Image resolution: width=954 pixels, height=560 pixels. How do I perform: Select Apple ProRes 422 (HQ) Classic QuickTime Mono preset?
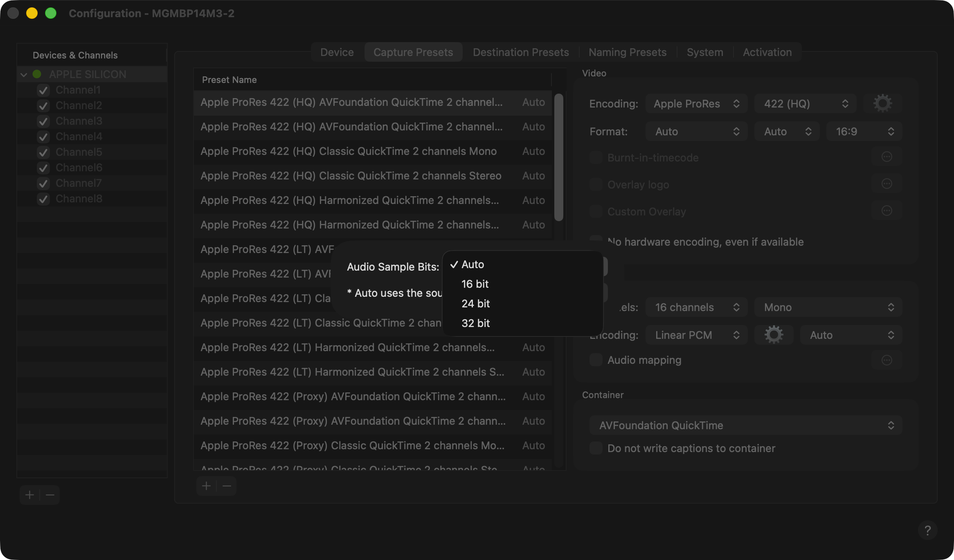373,151
